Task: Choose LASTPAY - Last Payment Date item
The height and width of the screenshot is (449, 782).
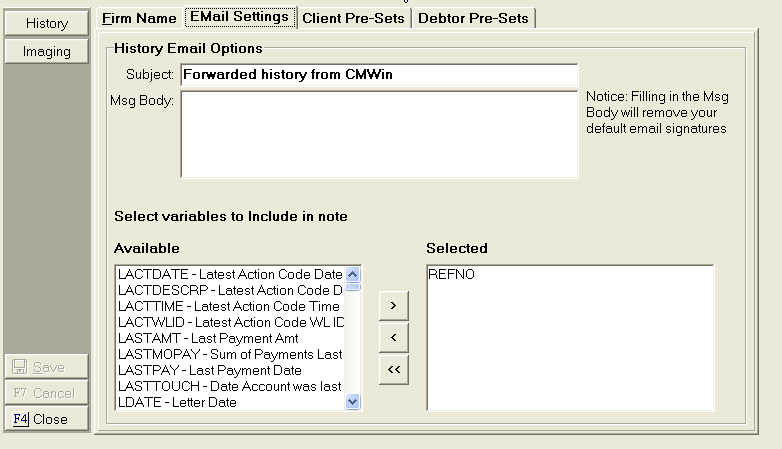Action: (x=229, y=370)
